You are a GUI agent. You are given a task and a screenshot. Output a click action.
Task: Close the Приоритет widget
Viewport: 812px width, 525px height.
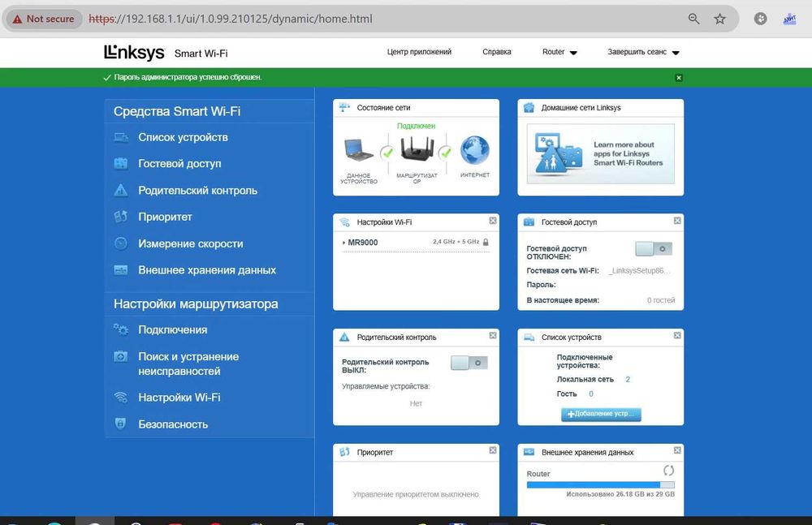point(493,450)
